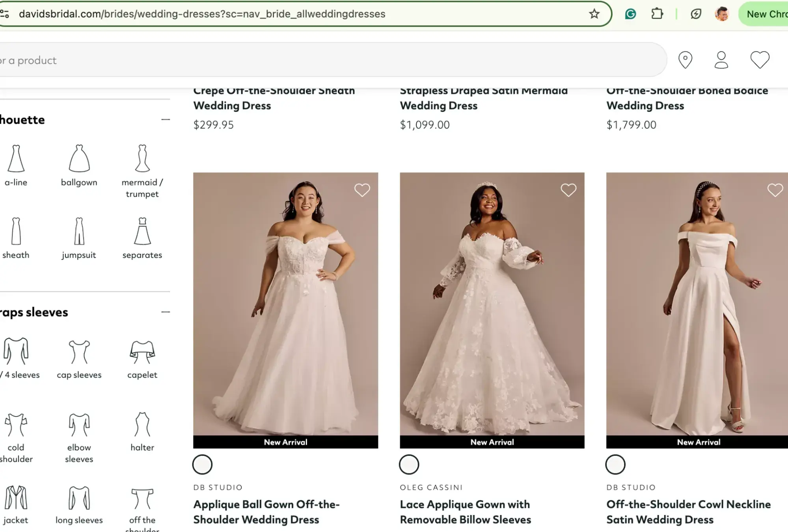788x532 pixels.
Task: Bookmark page with star icon
Action: click(594, 14)
